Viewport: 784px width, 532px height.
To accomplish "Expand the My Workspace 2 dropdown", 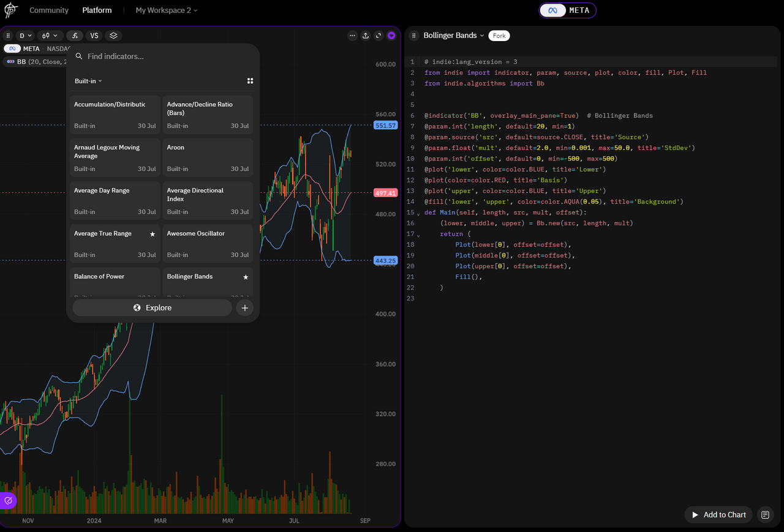I will point(167,10).
